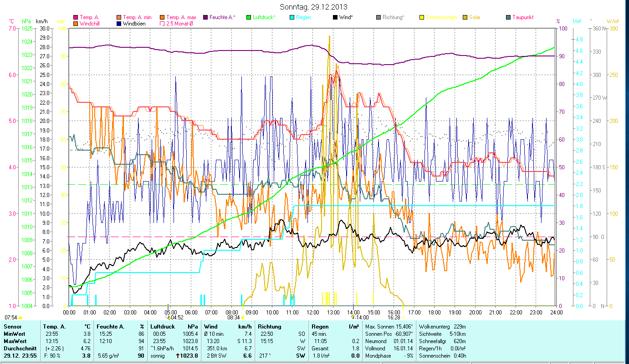Click the Temp. A. legend color square
629x364 pixels.
tap(76, 17)
